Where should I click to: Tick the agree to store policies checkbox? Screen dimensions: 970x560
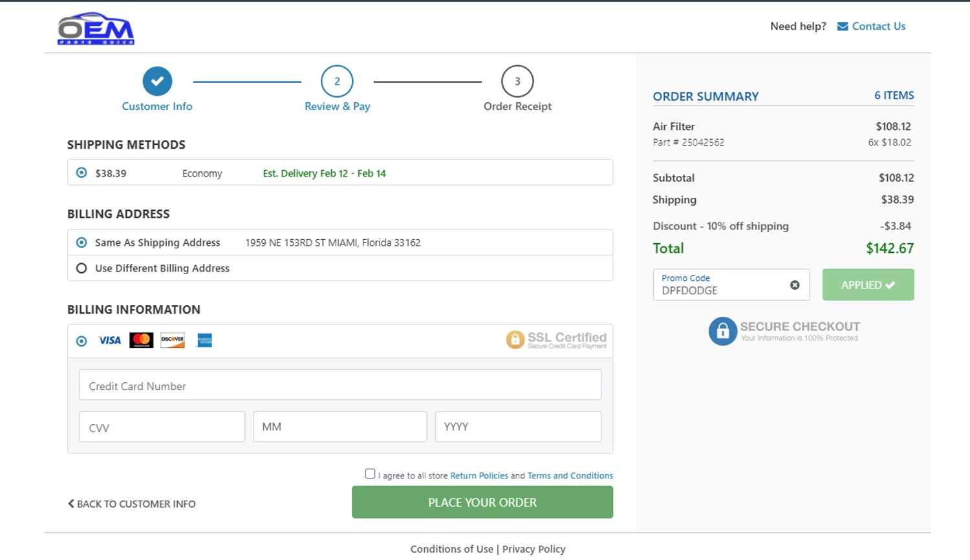370,474
